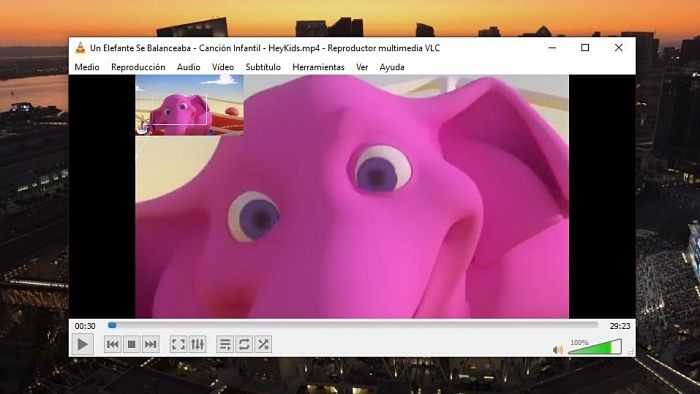Click the zoom navigation thumbnail preview
The image size is (700, 394).
[189, 105]
